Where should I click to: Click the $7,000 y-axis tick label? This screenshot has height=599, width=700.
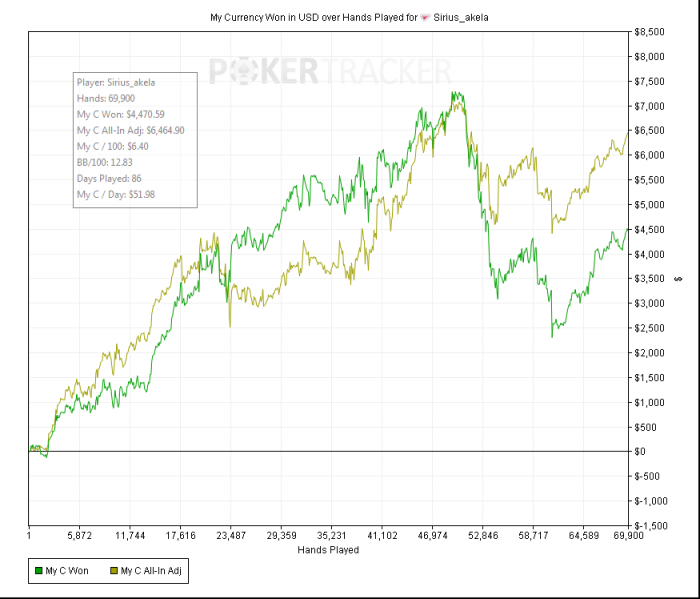click(x=649, y=106)
